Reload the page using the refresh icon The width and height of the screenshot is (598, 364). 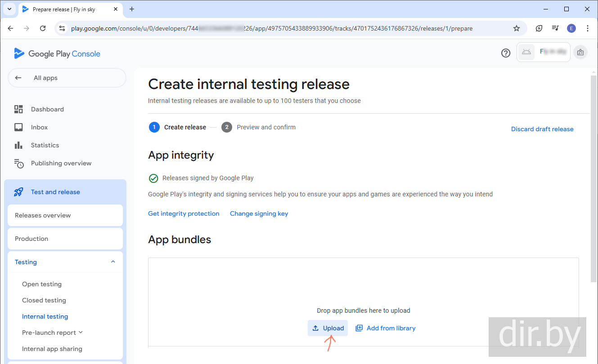pos(43,28)
